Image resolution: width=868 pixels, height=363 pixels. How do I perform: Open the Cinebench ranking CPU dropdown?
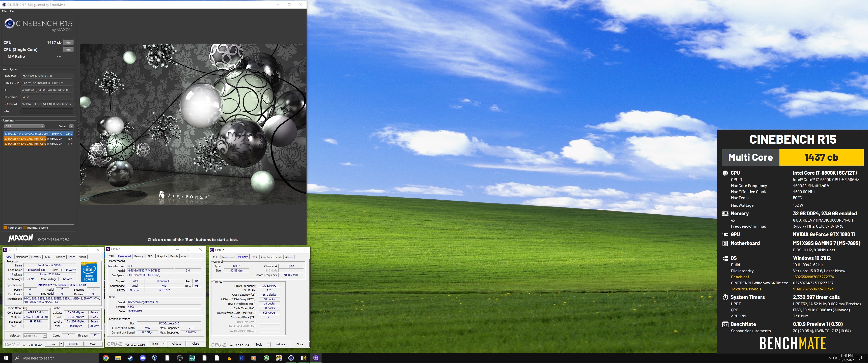24,126
